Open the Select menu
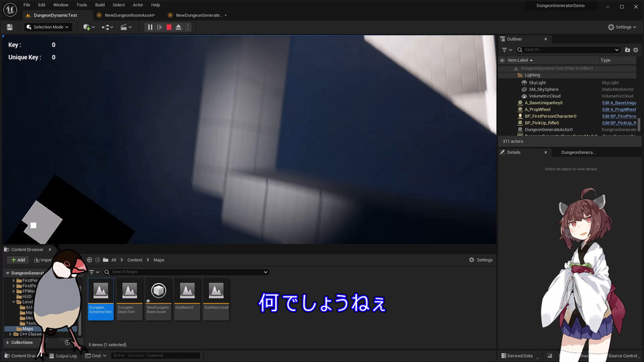Viewport: 644px width, 362px height. (x=119, y=5)
